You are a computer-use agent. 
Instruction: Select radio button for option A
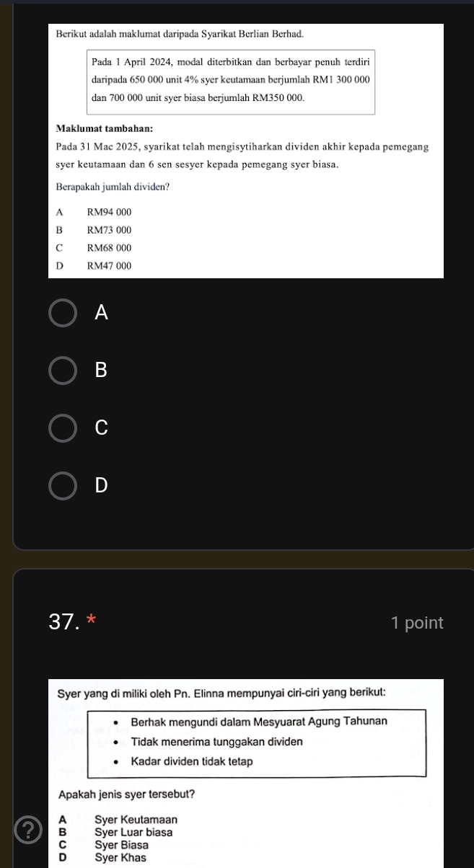pyautogui.click(x=63, y=313)
